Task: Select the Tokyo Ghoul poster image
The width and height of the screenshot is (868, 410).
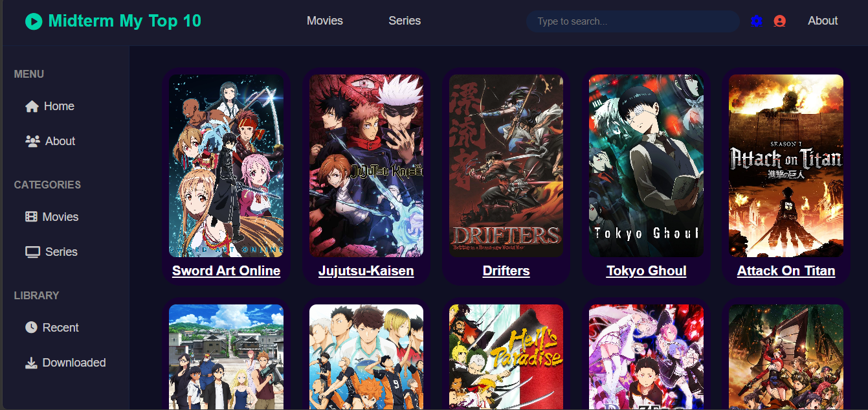Action: coord(646,166)
